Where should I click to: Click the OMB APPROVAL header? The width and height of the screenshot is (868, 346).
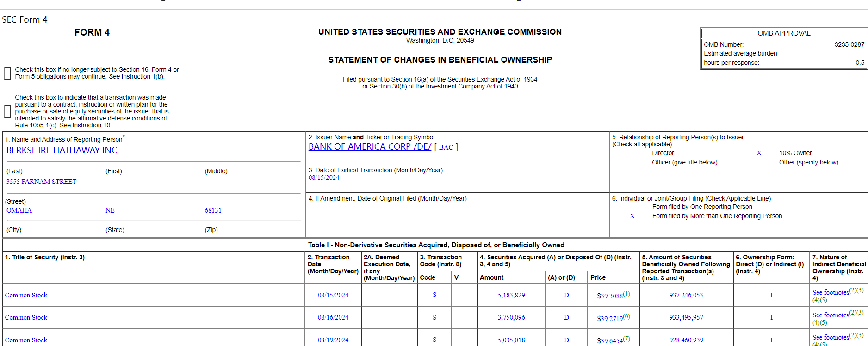784,33
